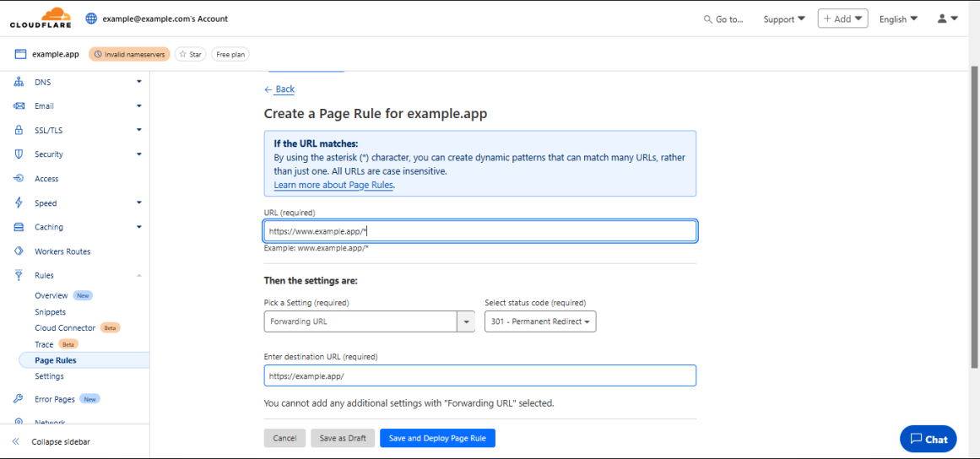Screen dimensions: 980x459
Task: Click the example.app site window icon
Action: [x=20, y=54]
